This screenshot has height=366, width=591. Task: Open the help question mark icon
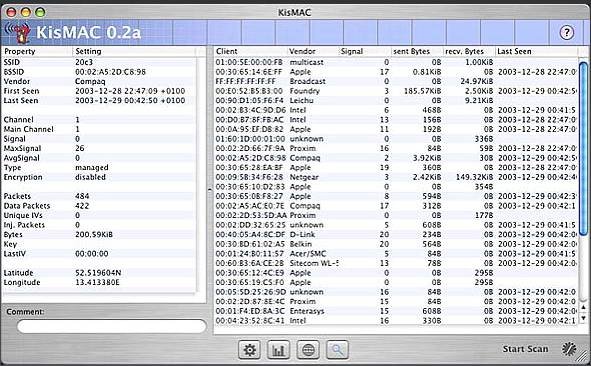coord(567,32)
